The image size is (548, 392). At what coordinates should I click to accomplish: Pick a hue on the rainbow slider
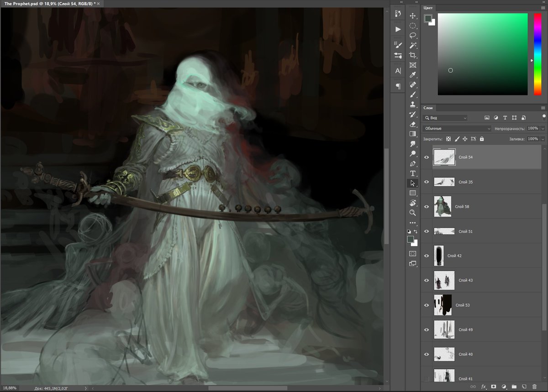coord(537,54)
